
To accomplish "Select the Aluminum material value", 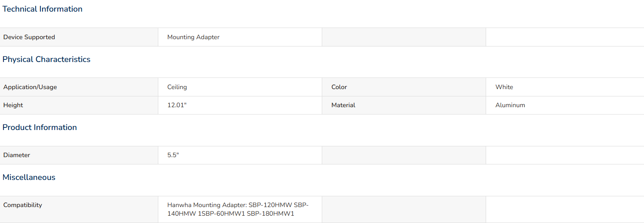I will (510, 105).
